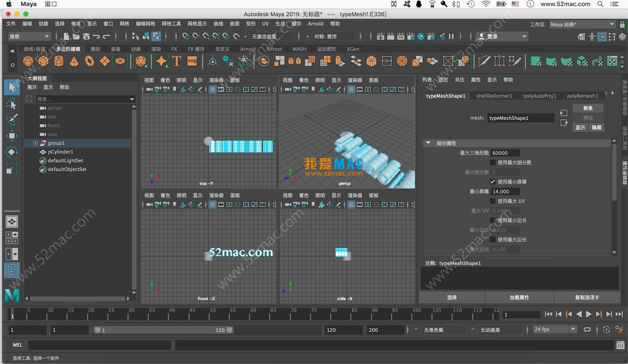Enable the 使用最大边长 checkbox
Screen dimensions: 628x364
click(x=492, y=240)
